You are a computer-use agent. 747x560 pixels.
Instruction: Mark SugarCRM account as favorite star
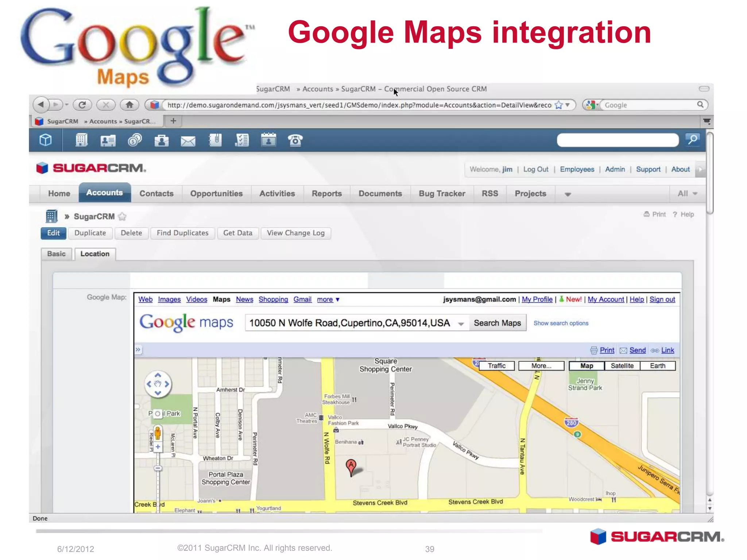coord(122,217)
